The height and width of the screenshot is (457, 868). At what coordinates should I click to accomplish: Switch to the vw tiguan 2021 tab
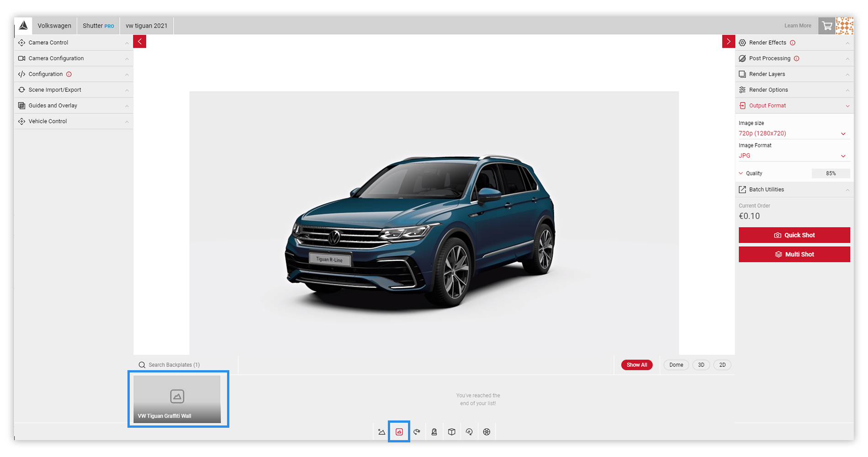click(147, 26)
